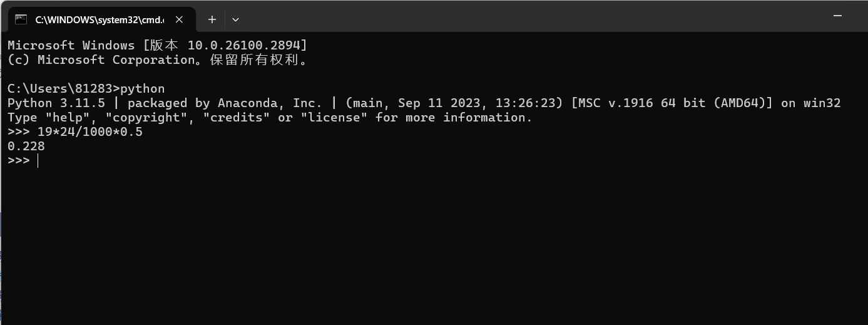Click the quoted "credits" word
The height and width of the screenshot is (325, 868).
(x=237, y=118)
